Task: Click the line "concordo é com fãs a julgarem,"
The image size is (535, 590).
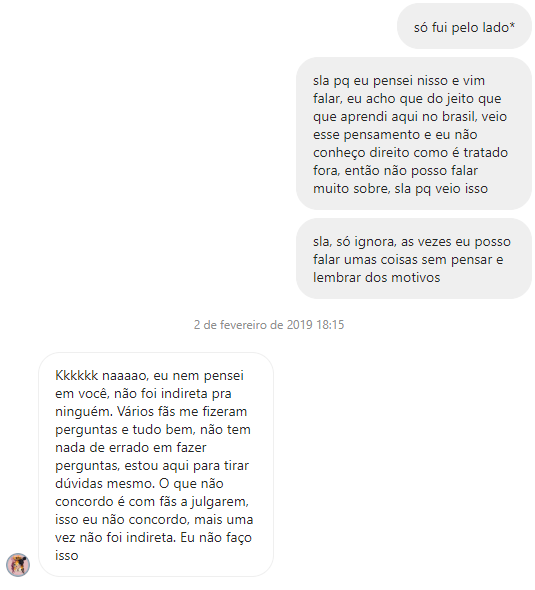Action: 152,502
